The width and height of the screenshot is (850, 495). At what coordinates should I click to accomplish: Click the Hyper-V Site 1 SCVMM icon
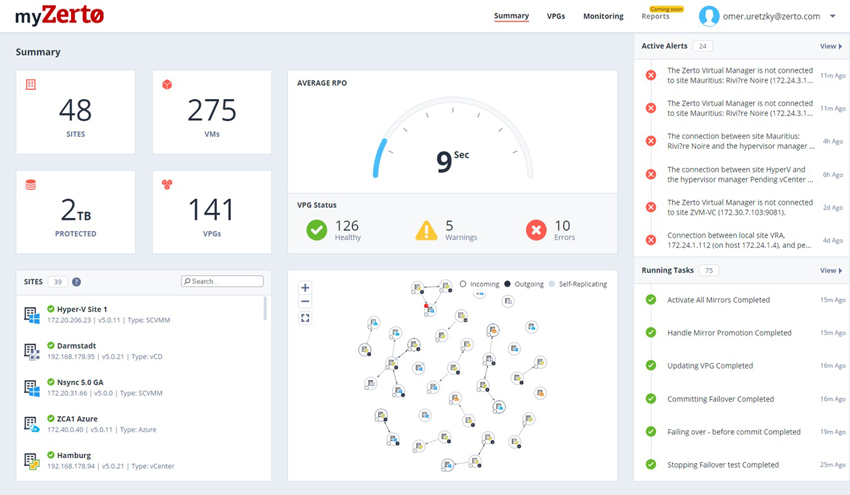tap(32, 315)
